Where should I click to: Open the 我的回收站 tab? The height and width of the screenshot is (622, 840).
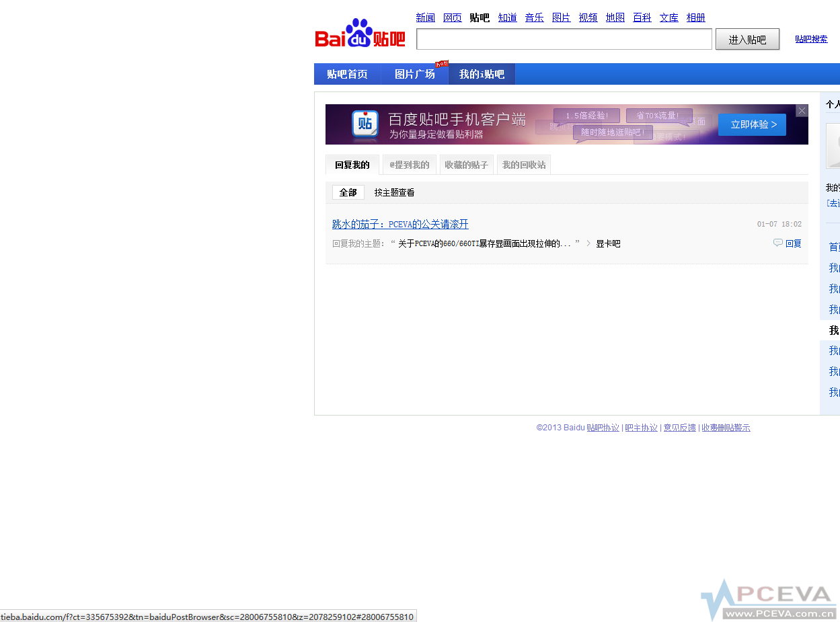pos(523,164)
